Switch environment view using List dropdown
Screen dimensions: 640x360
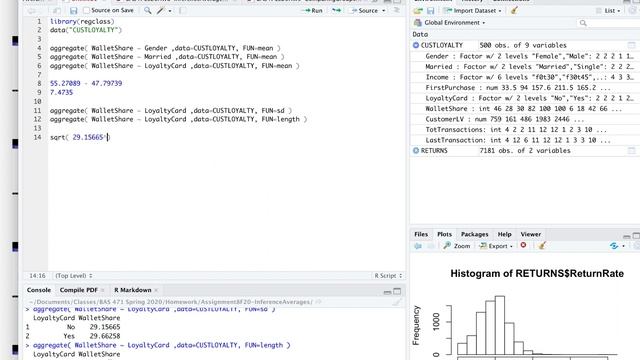(x=609, y=11)
